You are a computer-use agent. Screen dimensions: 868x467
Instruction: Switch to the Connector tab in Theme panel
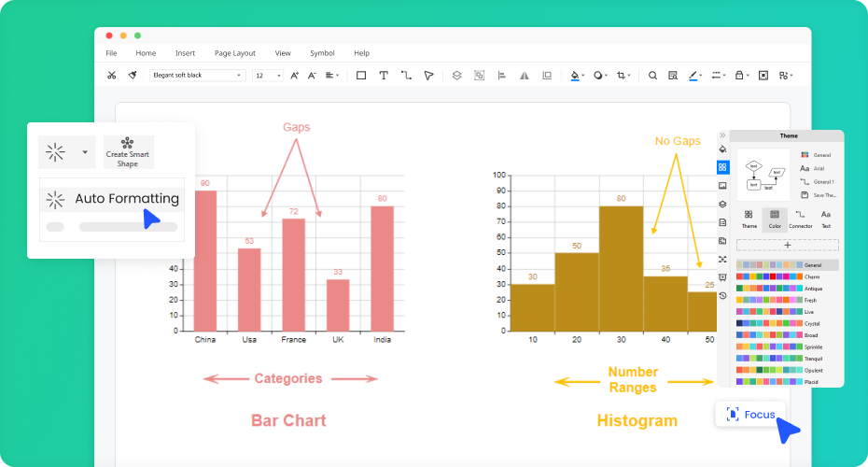click(800, 219)
